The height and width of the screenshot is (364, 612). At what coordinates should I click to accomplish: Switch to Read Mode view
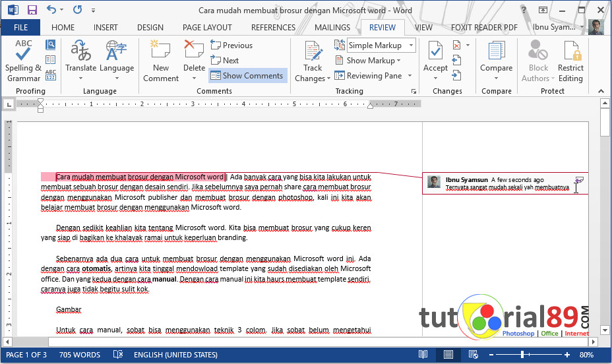pos(423,354)
